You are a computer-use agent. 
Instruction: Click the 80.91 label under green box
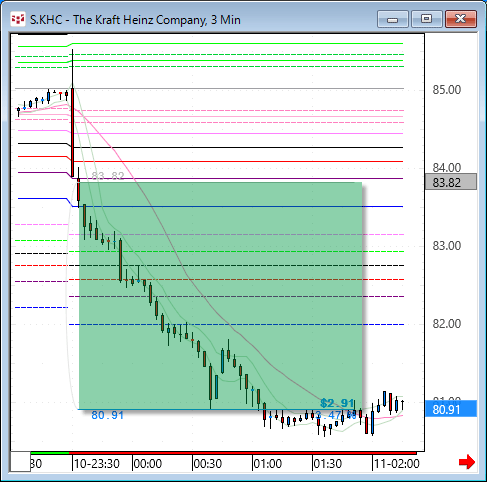107,415
